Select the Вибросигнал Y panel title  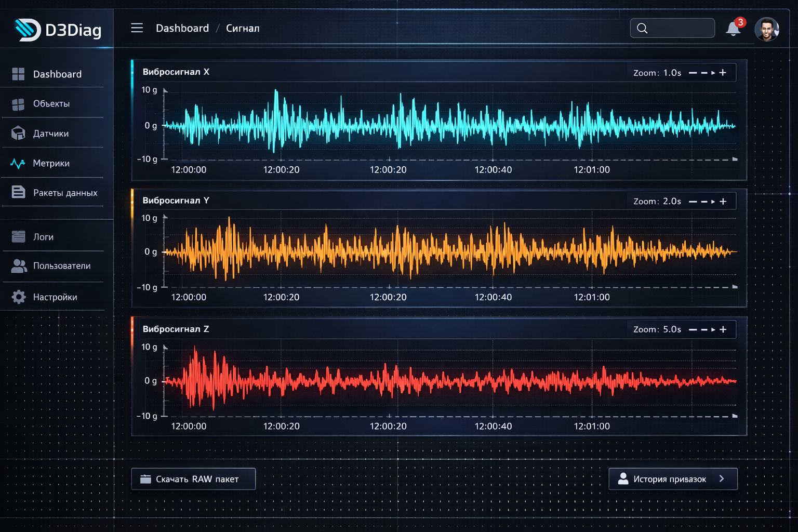tap(176, 201)
